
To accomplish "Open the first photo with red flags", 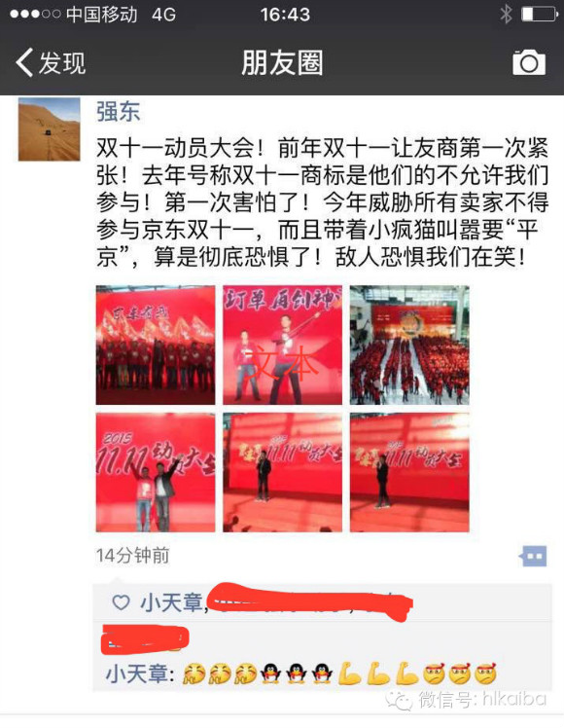I will pyautogui.click(x=156, y=345).
